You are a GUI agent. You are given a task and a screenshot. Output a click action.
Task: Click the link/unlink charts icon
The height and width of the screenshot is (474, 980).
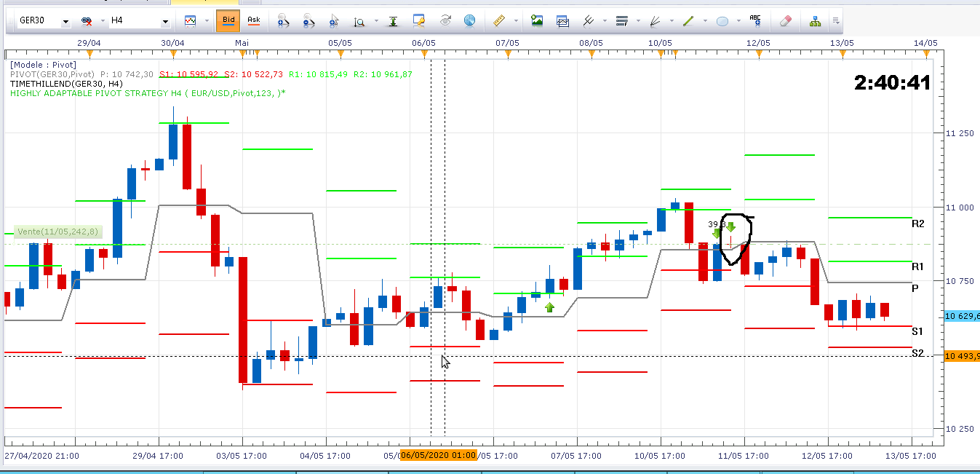click(87, 21)
